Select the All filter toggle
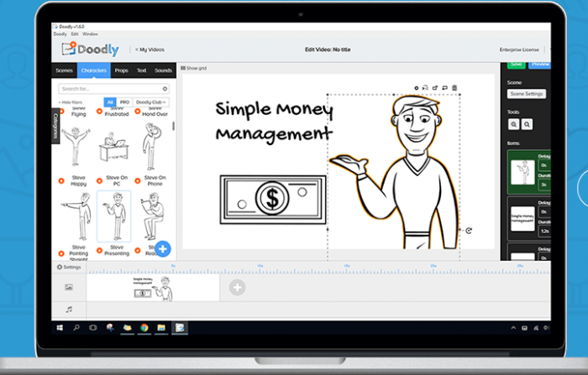This screenshot has width=588, height=375. coord(109,102)
